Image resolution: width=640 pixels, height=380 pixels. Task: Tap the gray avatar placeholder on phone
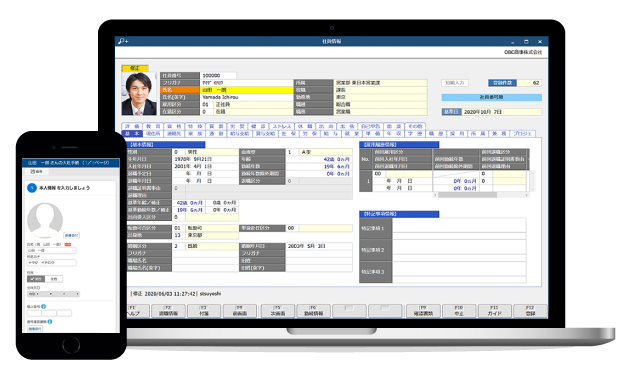click(45, 220)
